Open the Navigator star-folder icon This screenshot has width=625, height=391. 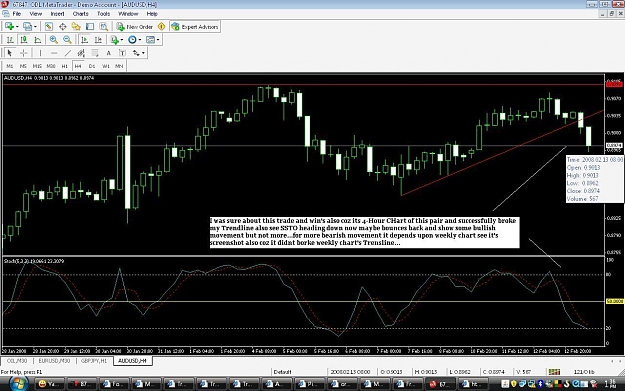pos(76,27)
